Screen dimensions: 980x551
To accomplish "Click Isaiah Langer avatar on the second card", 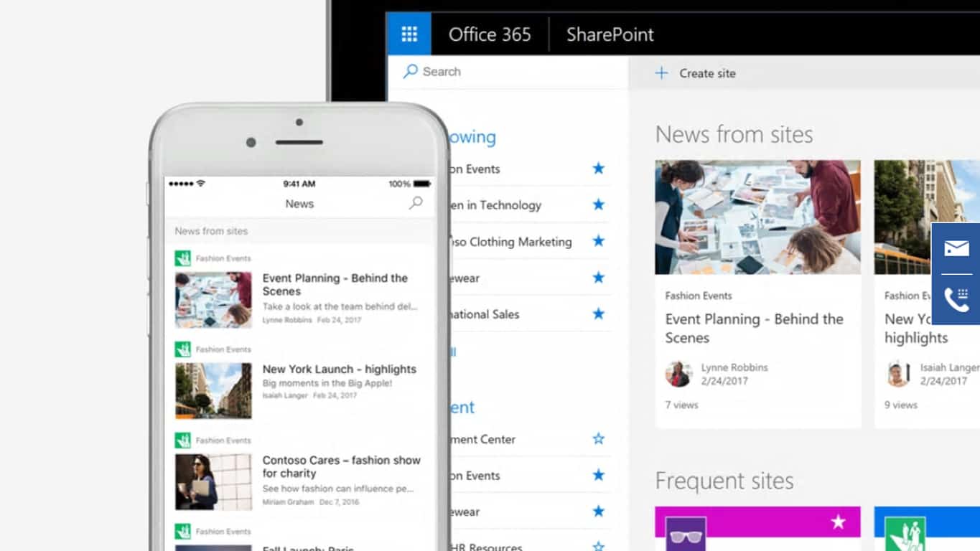I will pos(897,374).
